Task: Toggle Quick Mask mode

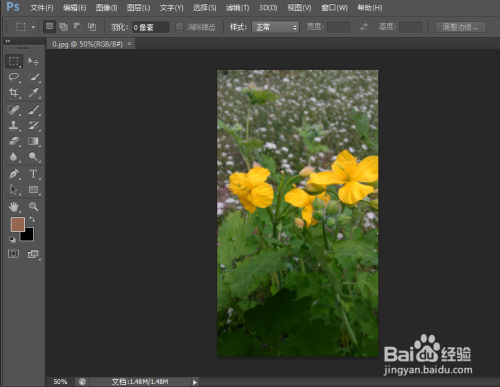Action: (x=13, y=254)
